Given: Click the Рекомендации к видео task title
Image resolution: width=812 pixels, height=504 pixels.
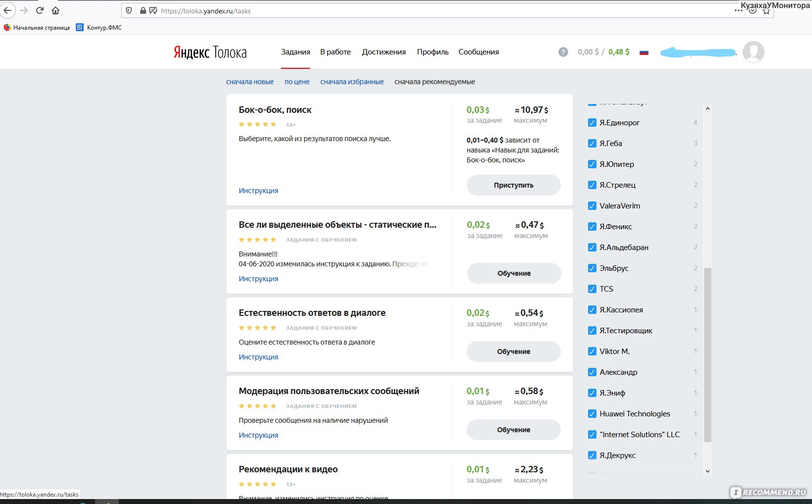Looking at the screenshot, I should [x=288, y=469].
